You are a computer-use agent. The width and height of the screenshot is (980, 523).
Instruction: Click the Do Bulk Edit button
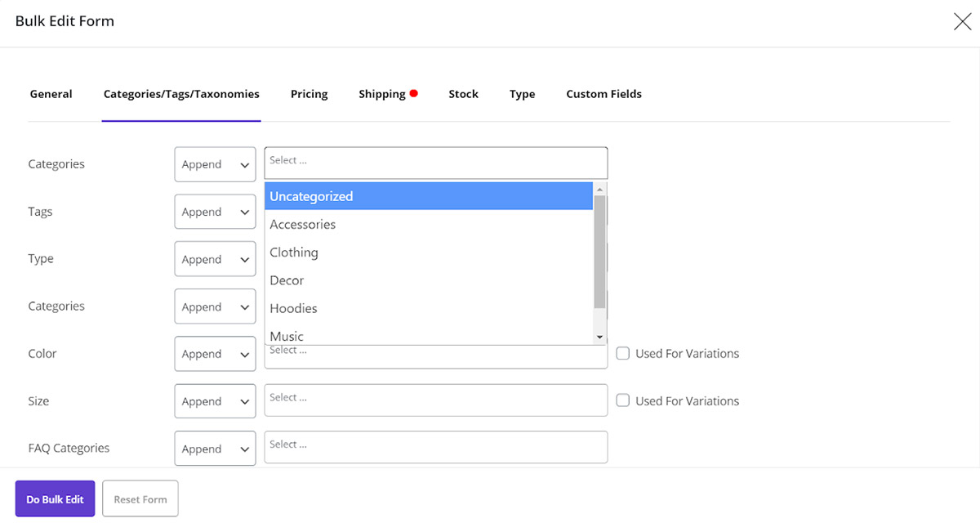(55, 498)
